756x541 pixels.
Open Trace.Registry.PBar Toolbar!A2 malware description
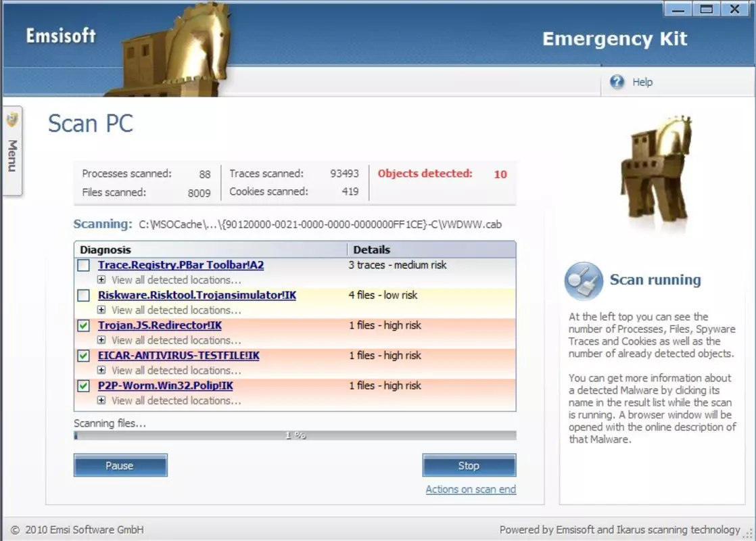pyautogui.click(x=181, y=264)
